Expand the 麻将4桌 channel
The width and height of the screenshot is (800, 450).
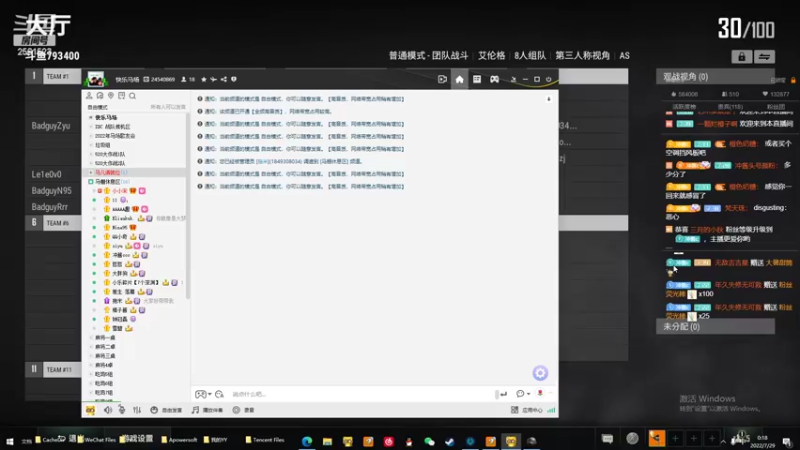[x=91, y=365]
